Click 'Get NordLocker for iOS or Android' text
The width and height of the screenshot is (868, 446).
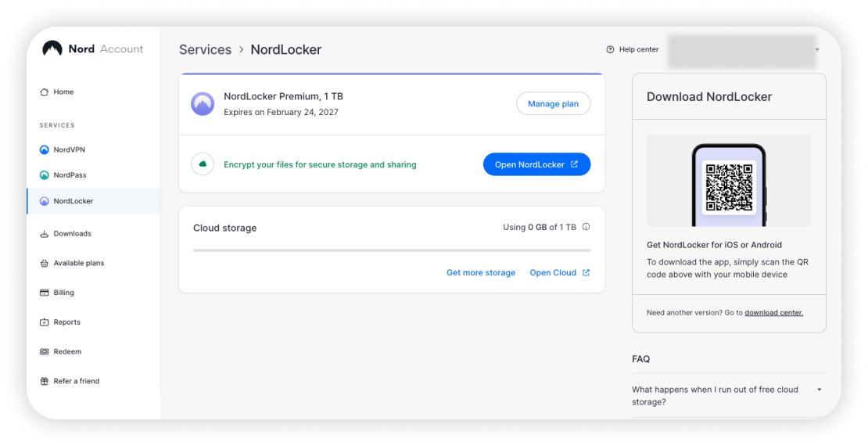(714, 245)
